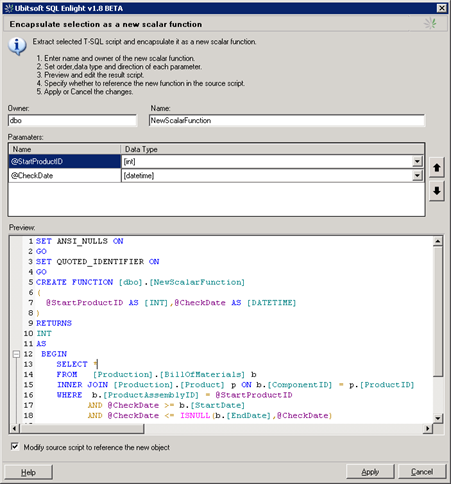The width and height of the screenshot is (451, 484).
Task: Click the Data Type column header
Action: pos(272,149)
